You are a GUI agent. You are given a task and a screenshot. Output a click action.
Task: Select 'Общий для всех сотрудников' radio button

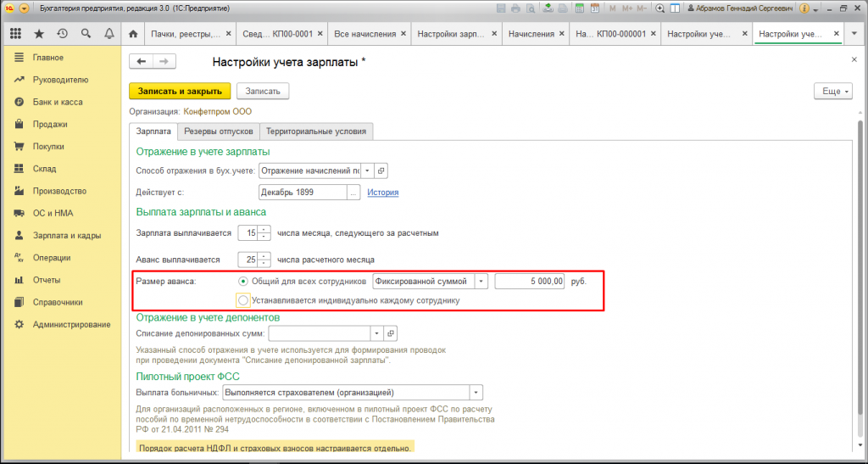tap(243, 281)
